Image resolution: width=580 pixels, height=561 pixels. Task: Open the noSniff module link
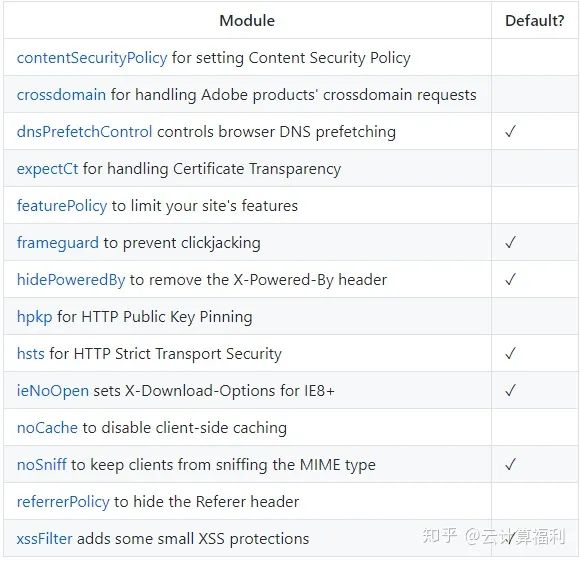[x=42, y=464]
